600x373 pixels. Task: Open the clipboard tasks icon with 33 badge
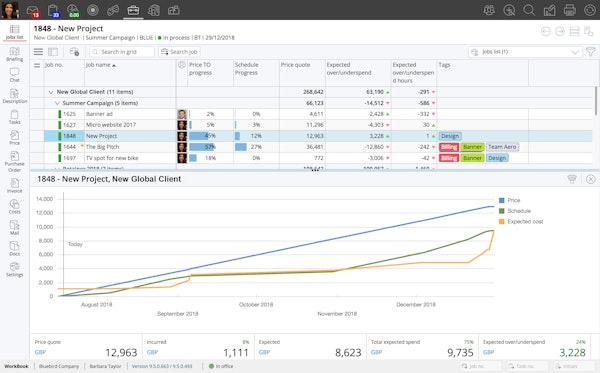tap(53, 11)
